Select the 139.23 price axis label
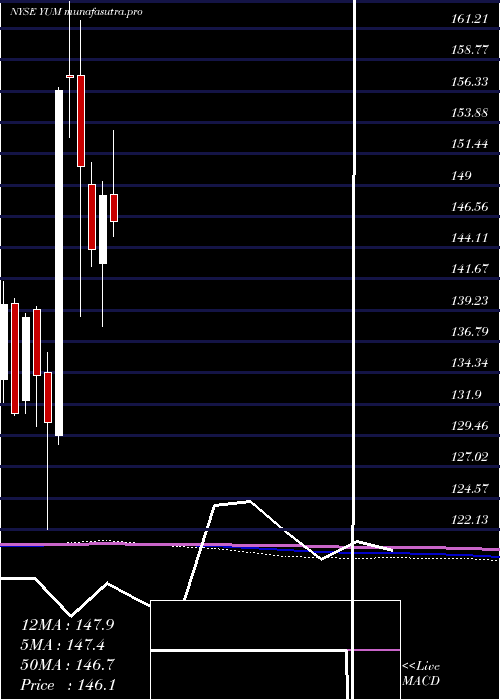Image resolution: width=500 pixels, height=700 pixels. pos(469,300)
